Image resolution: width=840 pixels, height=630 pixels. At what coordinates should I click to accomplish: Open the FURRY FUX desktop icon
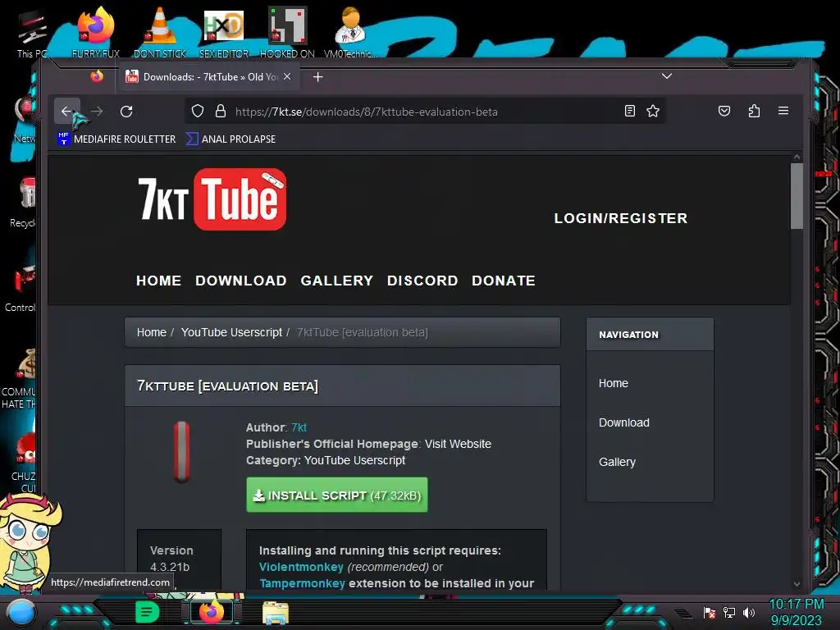pyautogui.click(x=96, y=33)
